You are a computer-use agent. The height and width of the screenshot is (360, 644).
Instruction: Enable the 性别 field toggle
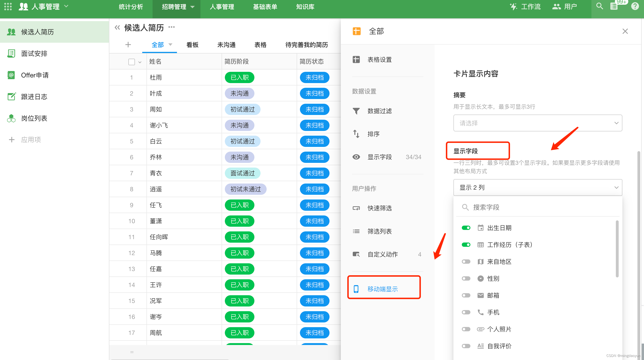(466, 278)
